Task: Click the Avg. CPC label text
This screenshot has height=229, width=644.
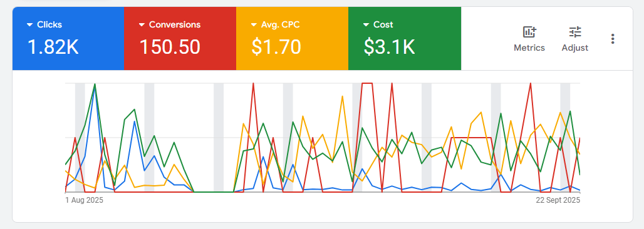Action: click(281, 24)
